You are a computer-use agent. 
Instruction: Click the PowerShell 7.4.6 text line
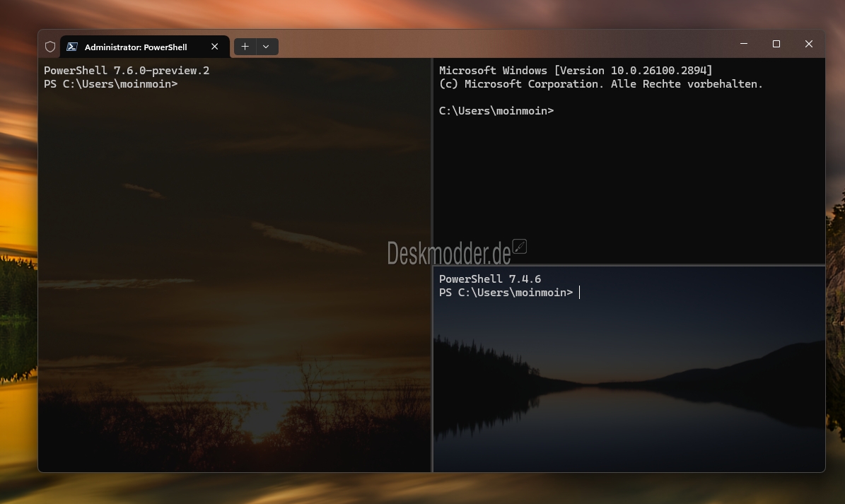tap(490, 279)
